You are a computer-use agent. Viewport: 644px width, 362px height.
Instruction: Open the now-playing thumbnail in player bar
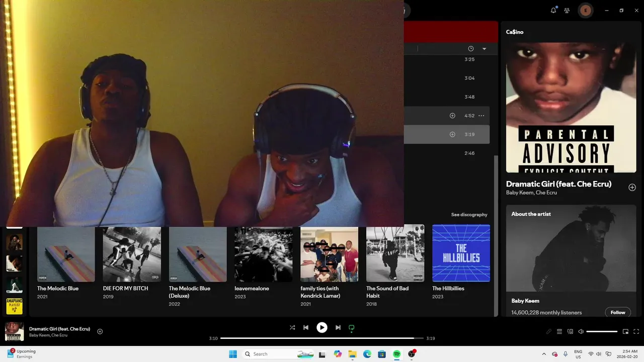[14, 331]
